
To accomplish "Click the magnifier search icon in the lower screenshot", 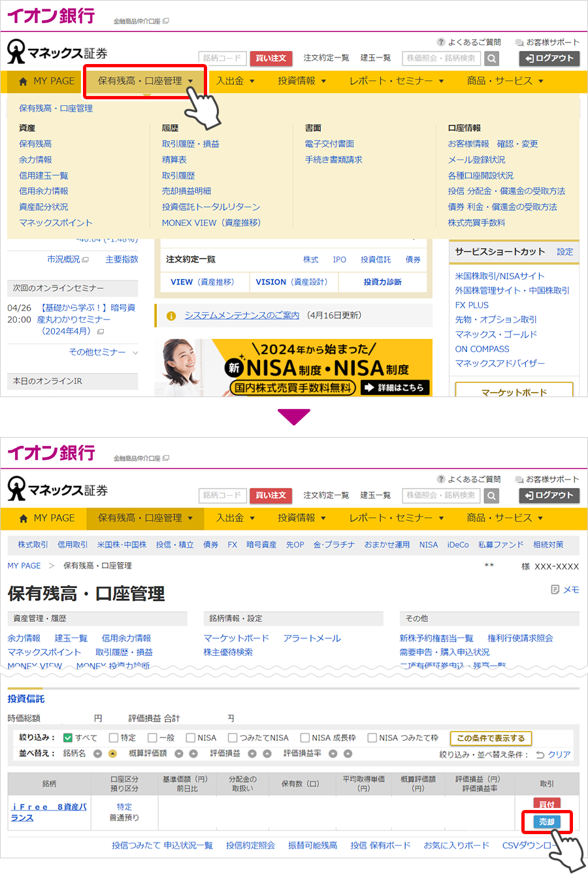I will click(x=492, y=495).
